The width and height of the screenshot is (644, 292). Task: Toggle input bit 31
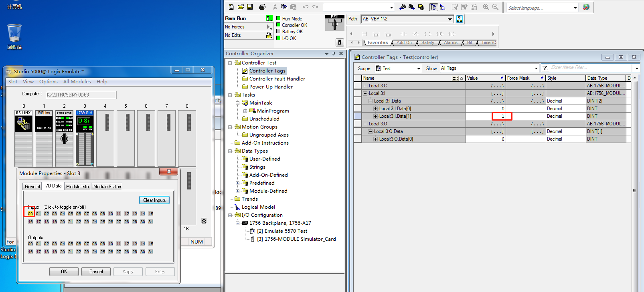(151, 222)
